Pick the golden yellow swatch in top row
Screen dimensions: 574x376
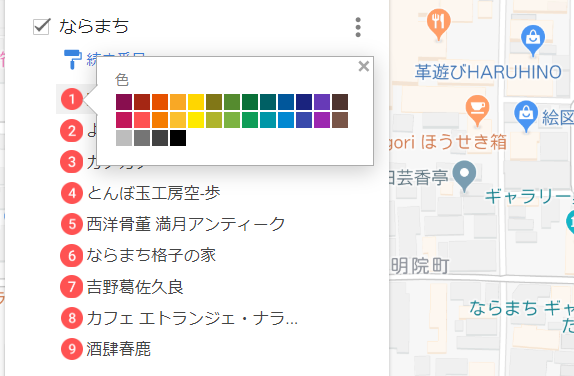[x=196, y=102]
